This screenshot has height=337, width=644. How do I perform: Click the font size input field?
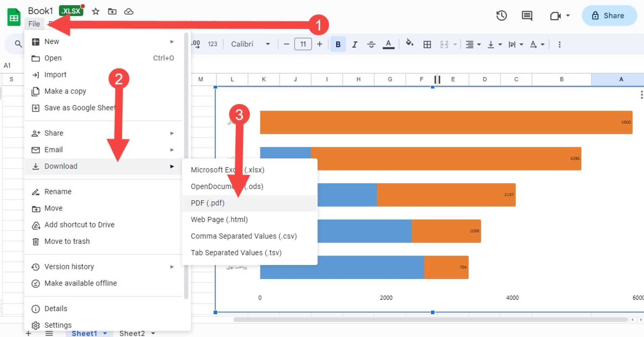tap(303, 44)
